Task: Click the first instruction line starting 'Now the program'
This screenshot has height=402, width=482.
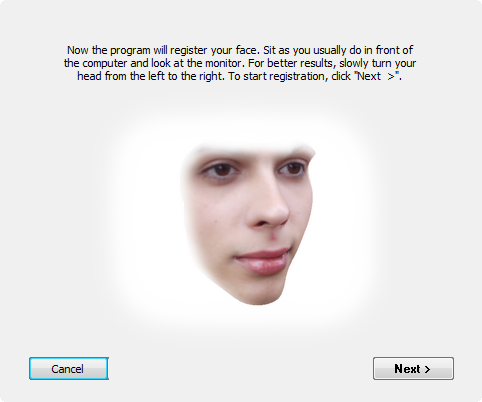Action: click(240, 50)
